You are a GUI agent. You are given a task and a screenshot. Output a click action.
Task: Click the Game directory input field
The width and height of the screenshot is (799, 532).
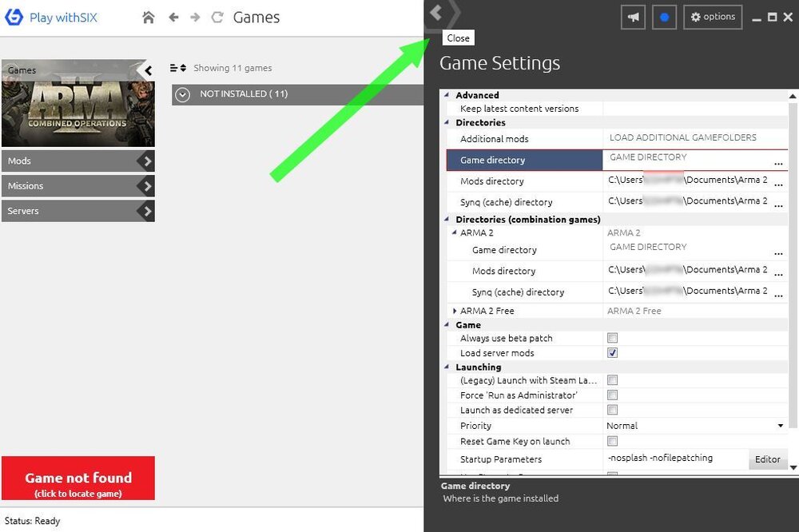pyautogui.click(x=688, y=160)
